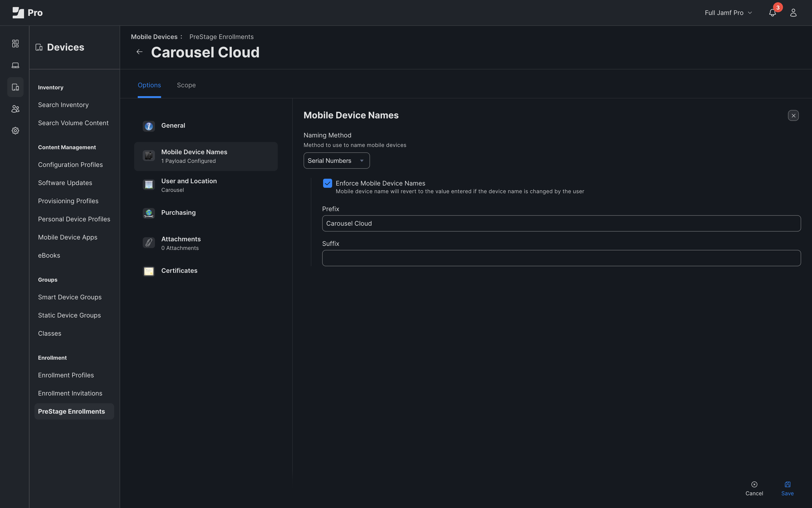Viewport: 812px width, 508px height.
Task: Click the Jamf Pro logo
Action: [x=27, y=13]
